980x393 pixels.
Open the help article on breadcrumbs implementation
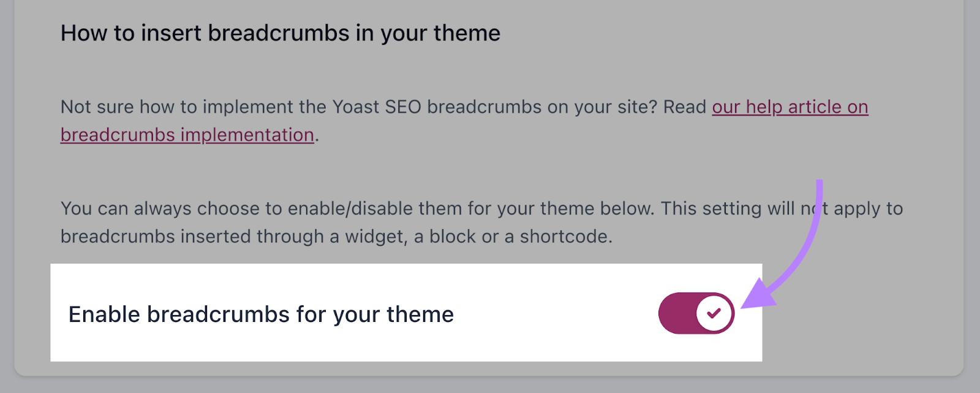(x=790, y=107)
